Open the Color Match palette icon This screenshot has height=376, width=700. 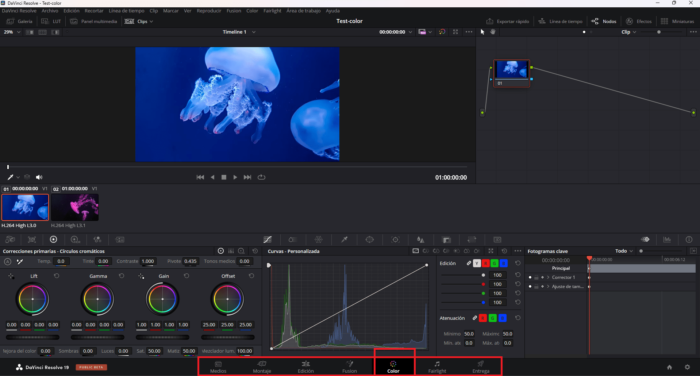pos(32,240)
